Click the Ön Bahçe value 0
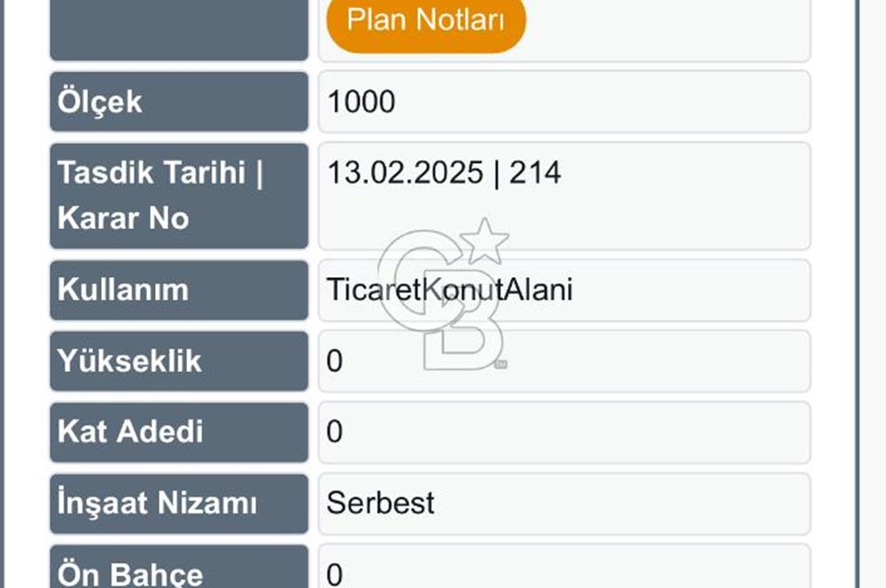 [335, 575]
